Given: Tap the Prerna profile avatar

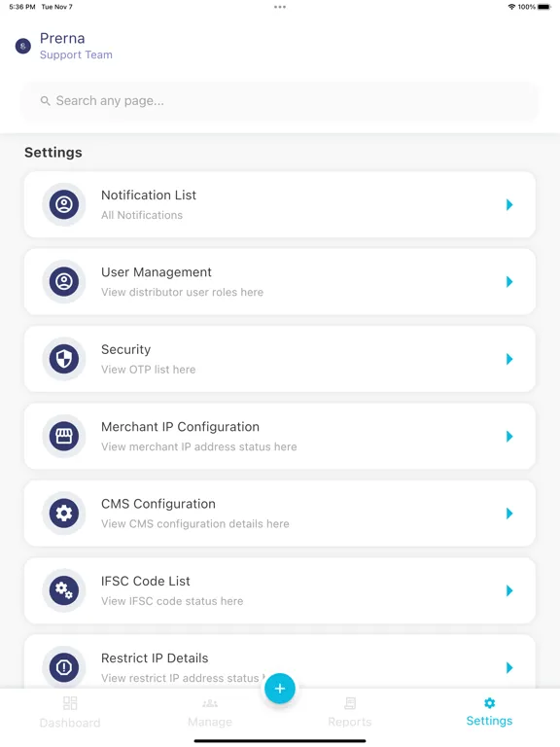Looking at the screenshot, I should click(x=23, y=47).
